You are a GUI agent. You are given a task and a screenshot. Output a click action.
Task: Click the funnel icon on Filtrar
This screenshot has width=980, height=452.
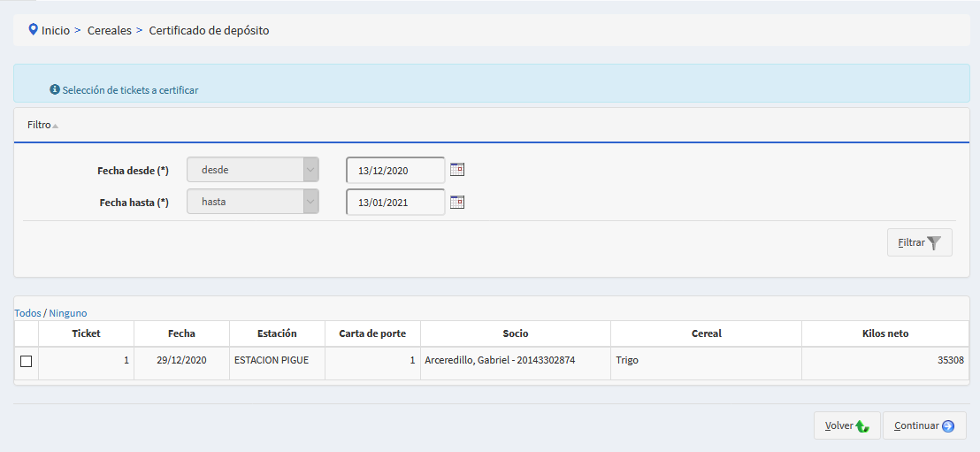tap(934, 242)
